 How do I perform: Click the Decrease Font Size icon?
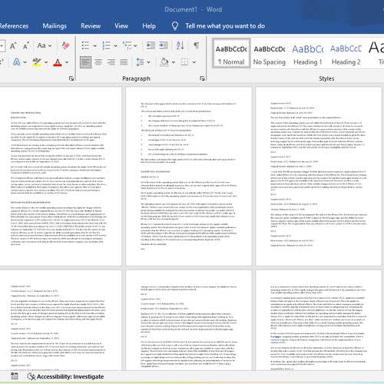pos(26,46)
